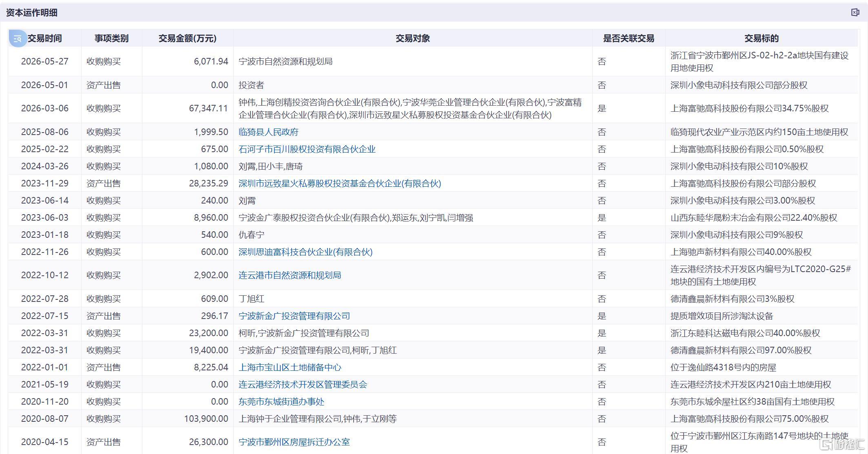This screenshot has height=454, width=868.
Task: Select the amount cell 23,200.00
Action: (208, 333)
